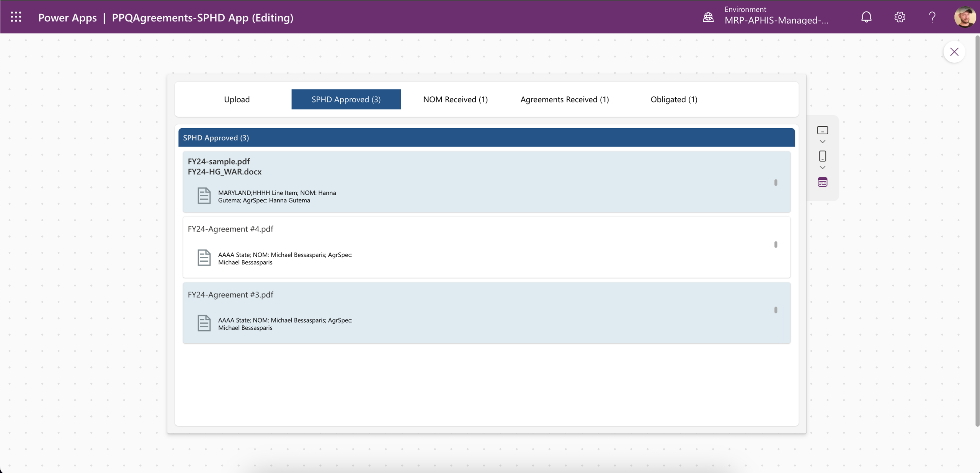Click the purple browser window preview icon
980x473 pixels.
click(822, 182)
